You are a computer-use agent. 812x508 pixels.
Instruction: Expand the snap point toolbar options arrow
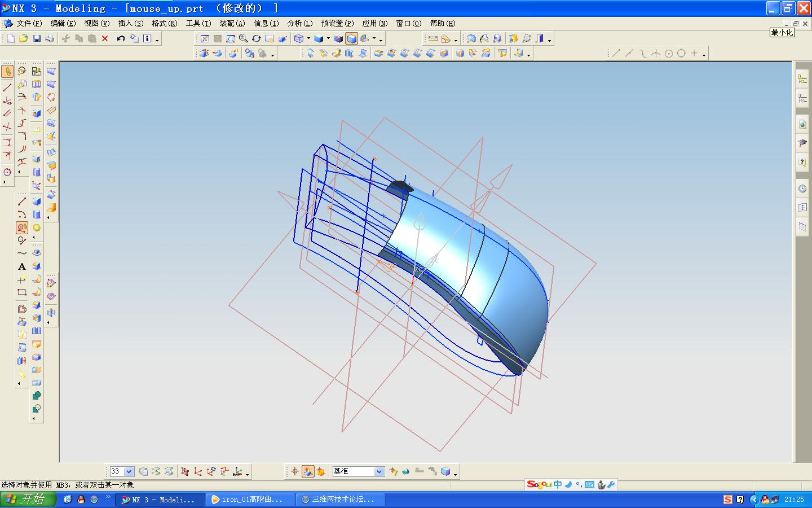click(x=704, y=54)
